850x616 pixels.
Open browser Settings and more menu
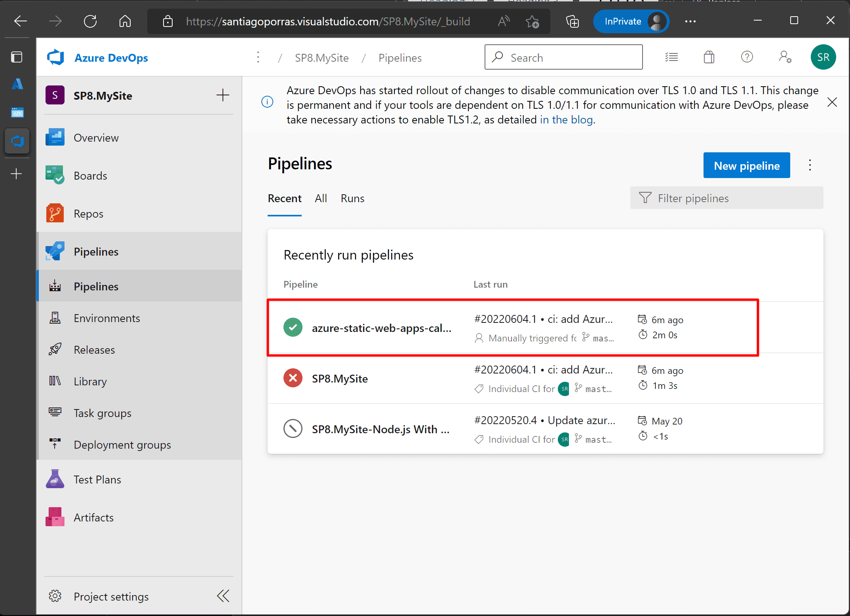coord(690,21)
